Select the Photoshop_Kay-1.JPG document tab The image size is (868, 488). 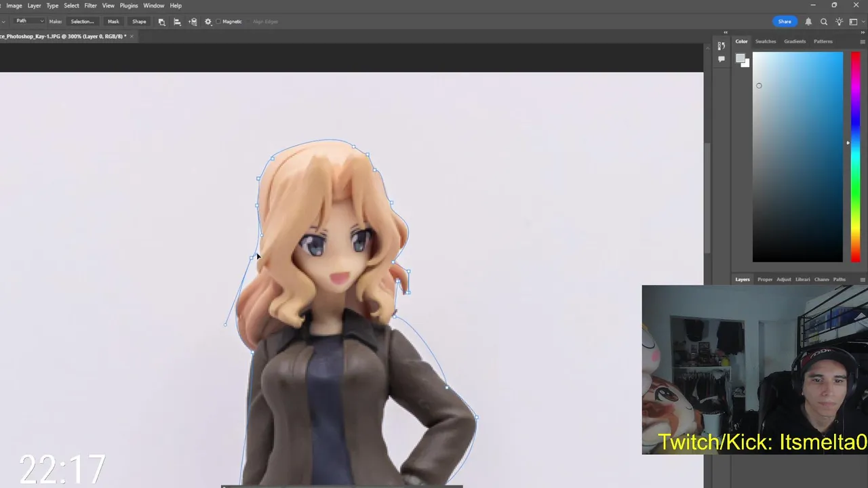63,36
